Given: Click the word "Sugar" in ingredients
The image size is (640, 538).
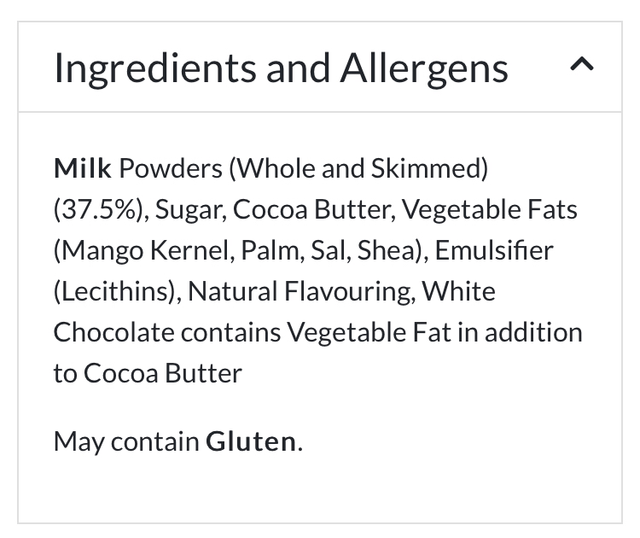Looking at the screenshot, I should [x=183, y=210].
